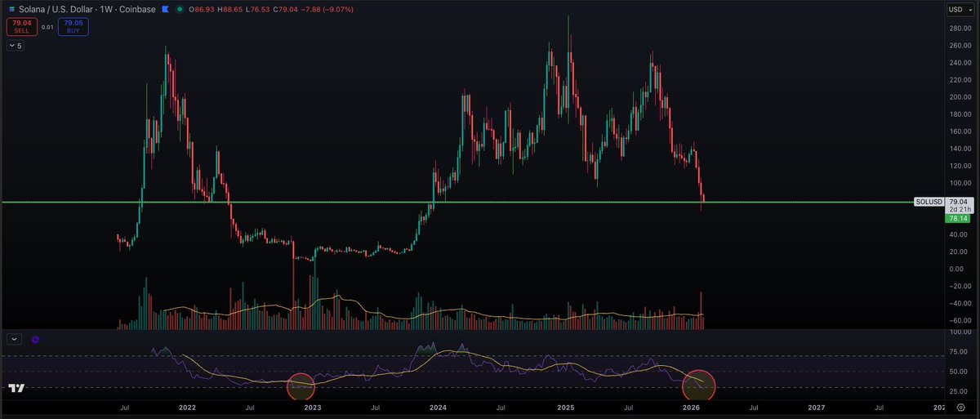Screen dimensions: 980x419
Task: Expand the collapsed indicators legend showing 5
Action: click(x=16, y=46)
